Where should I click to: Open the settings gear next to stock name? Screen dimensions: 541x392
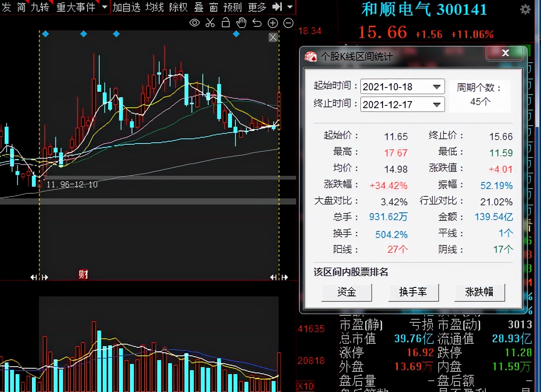tap(525, 9)
